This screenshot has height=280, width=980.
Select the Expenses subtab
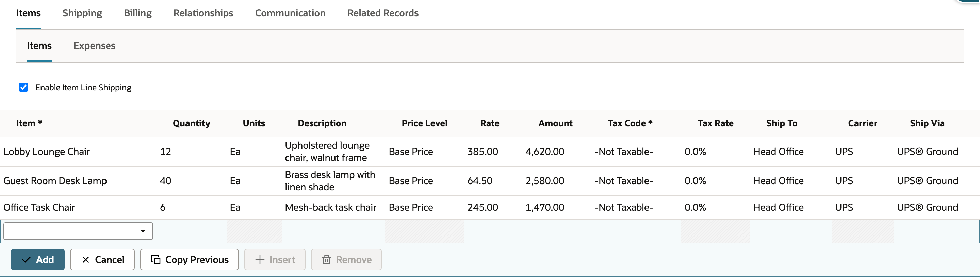[x=94, y=46]
